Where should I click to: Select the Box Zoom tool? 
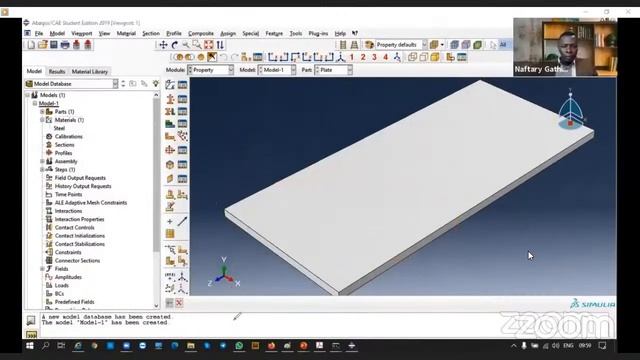tap(197, 45)
